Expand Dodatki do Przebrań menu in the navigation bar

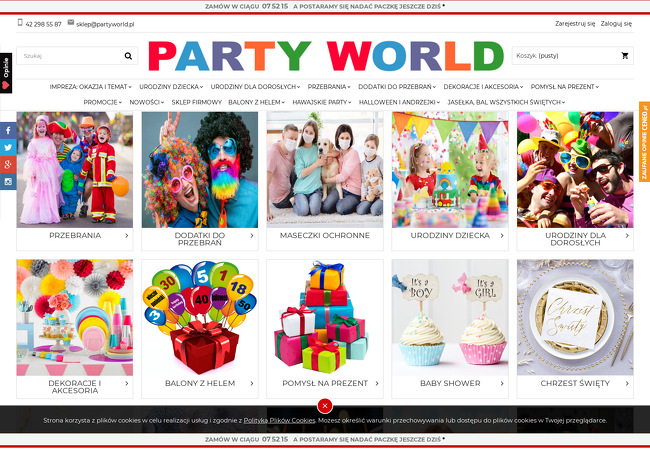(x=397, y=87)
